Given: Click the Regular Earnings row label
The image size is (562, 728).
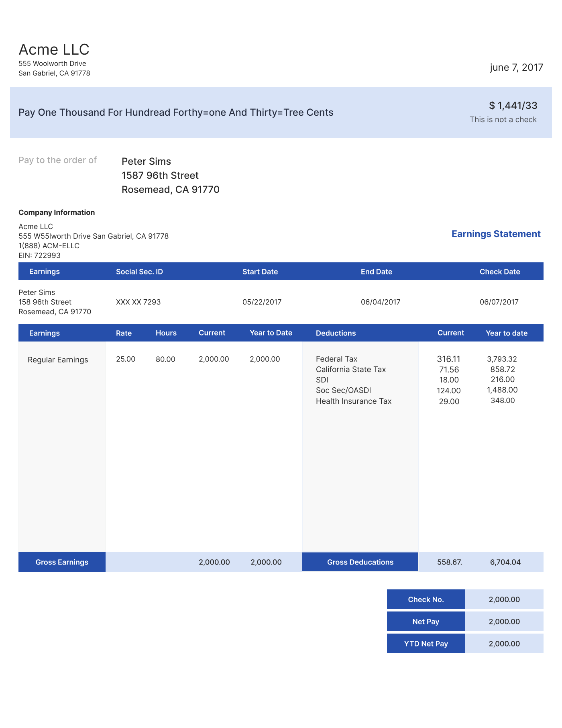Looking at the screenshot, I should [58, 360].
